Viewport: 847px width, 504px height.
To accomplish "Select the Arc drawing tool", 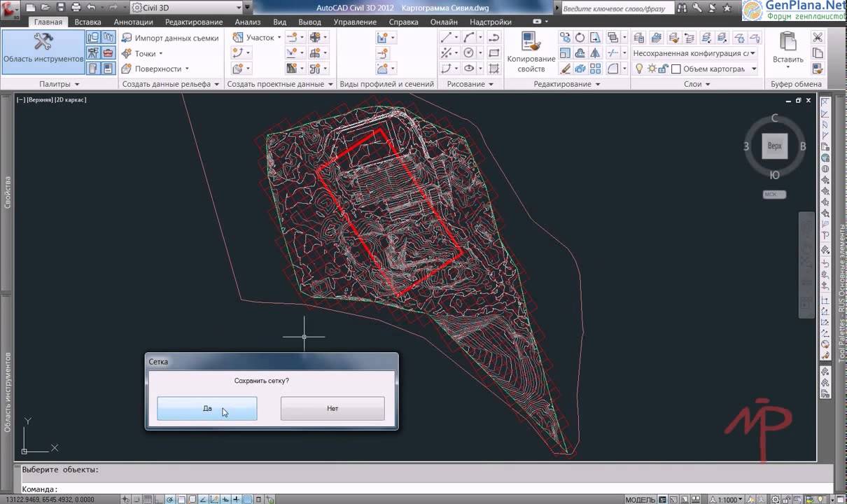I will pyautogui.click(x=468, y=38).
